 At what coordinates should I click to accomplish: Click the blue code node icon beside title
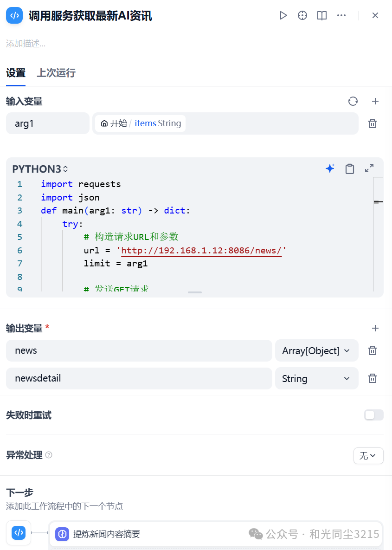coord(14,15)
